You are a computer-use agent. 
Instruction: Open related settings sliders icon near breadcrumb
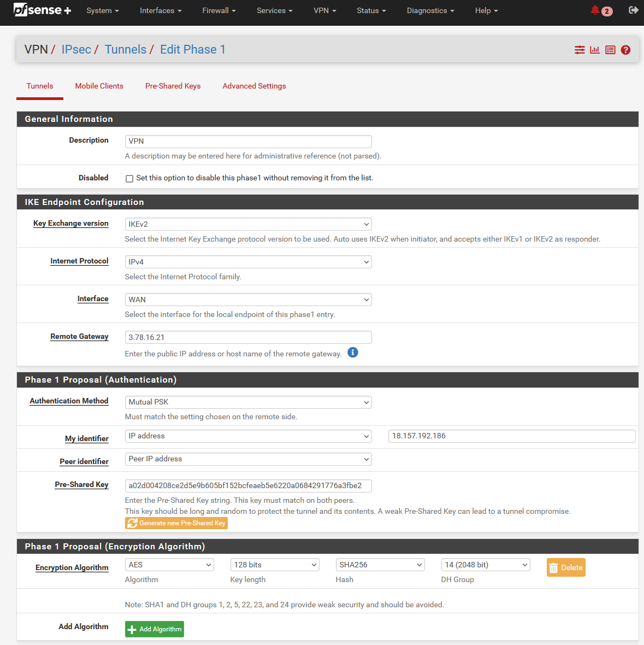[579, 49]
